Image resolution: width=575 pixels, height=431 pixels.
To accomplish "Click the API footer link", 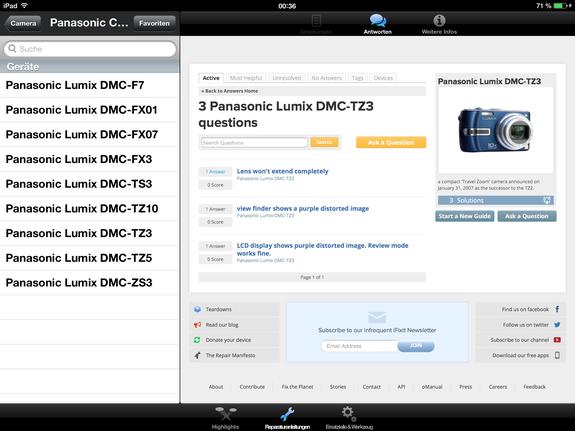I will 401,387.
